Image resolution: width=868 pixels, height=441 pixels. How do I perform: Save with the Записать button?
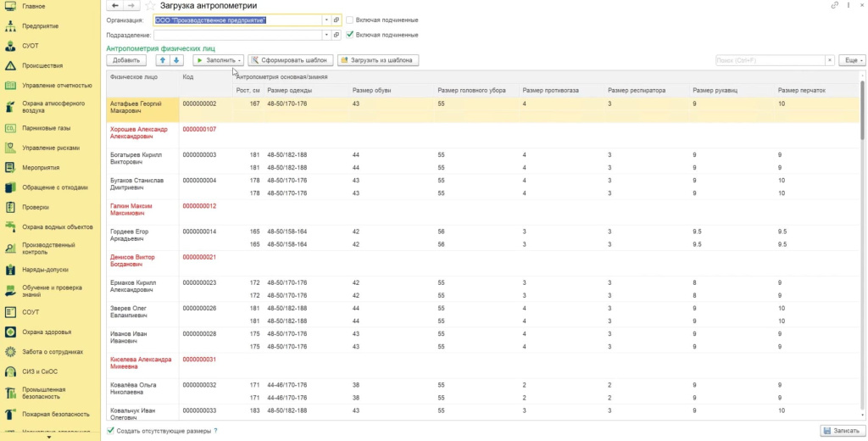[x=843, y=431]
